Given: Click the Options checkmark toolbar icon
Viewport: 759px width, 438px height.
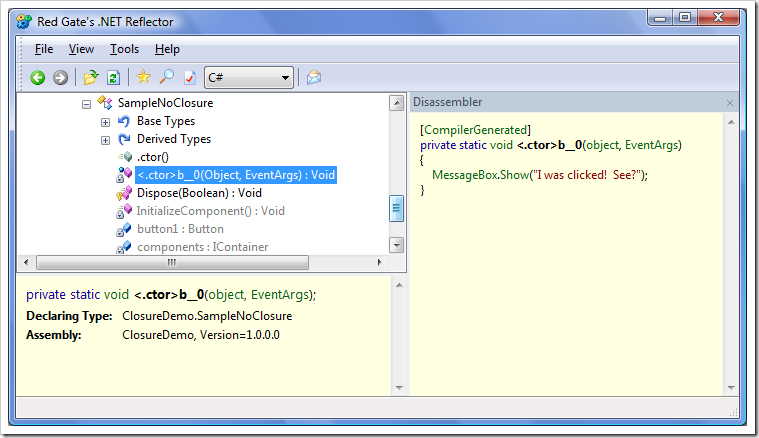Looking at the screenshot, I should click(x=190, y=77).
